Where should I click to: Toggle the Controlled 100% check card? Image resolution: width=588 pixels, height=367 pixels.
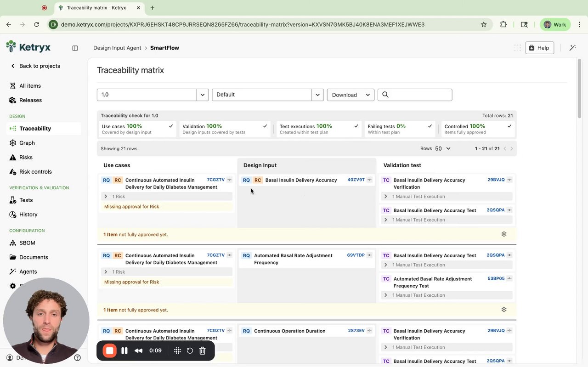tap(477, 129)
